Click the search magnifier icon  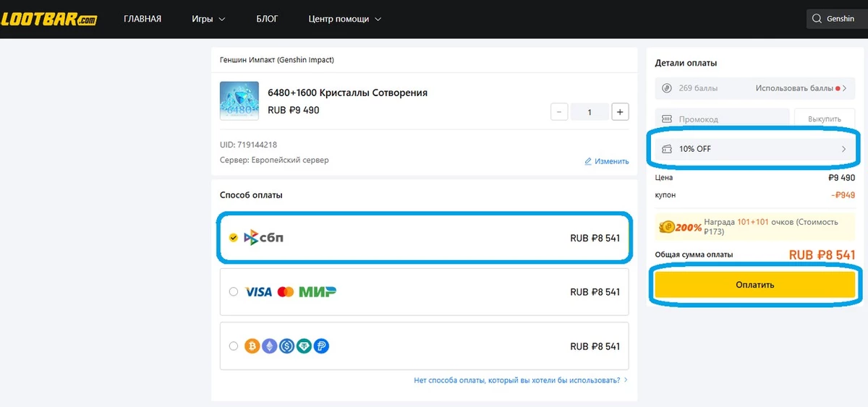point(817,19)
